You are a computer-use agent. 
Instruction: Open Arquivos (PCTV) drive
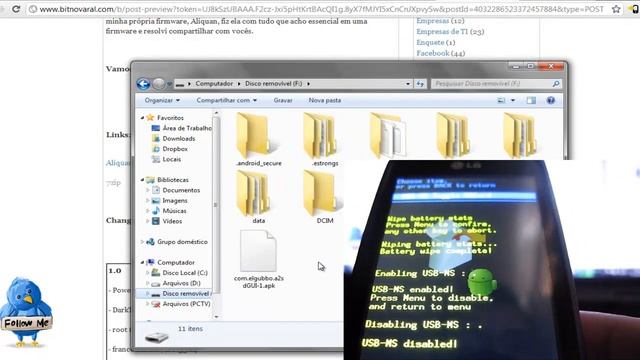tap(187, 304)
